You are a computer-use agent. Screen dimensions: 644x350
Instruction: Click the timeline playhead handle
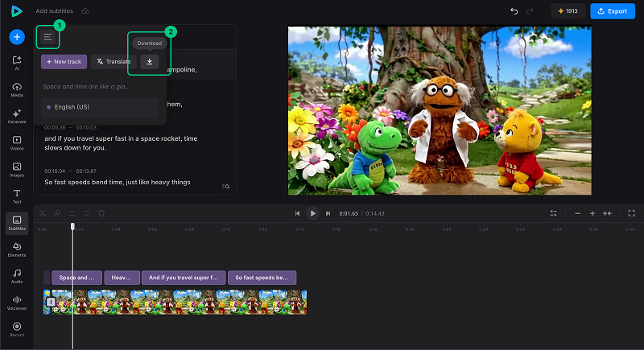click(72, 227)
